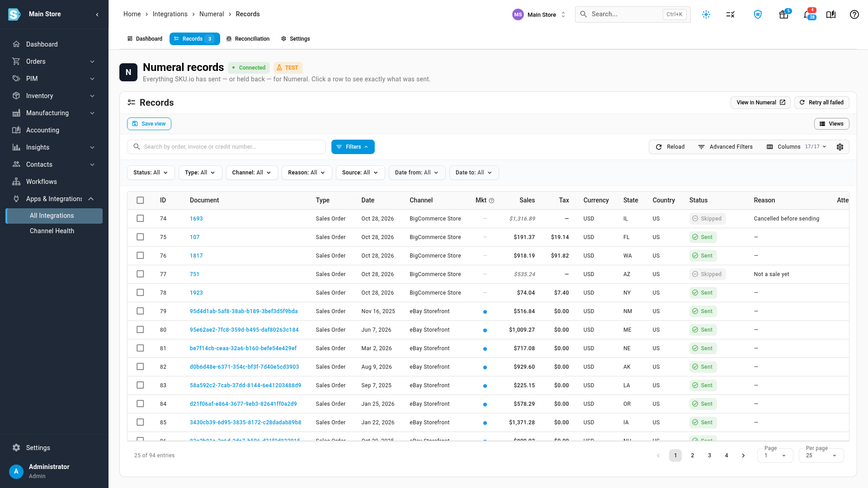Click the Mkt column help icon
Screen dimensions: 868x488
[x=492, y=201]
